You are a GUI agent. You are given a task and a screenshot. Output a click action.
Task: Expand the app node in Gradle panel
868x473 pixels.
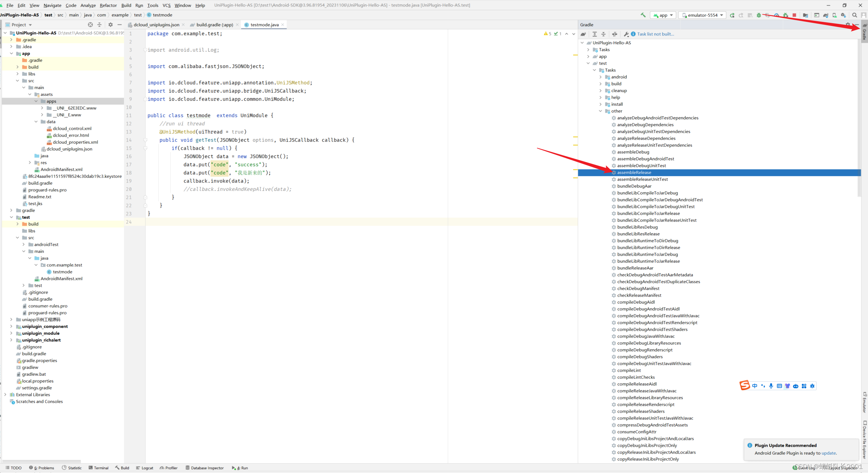(588, 56)
